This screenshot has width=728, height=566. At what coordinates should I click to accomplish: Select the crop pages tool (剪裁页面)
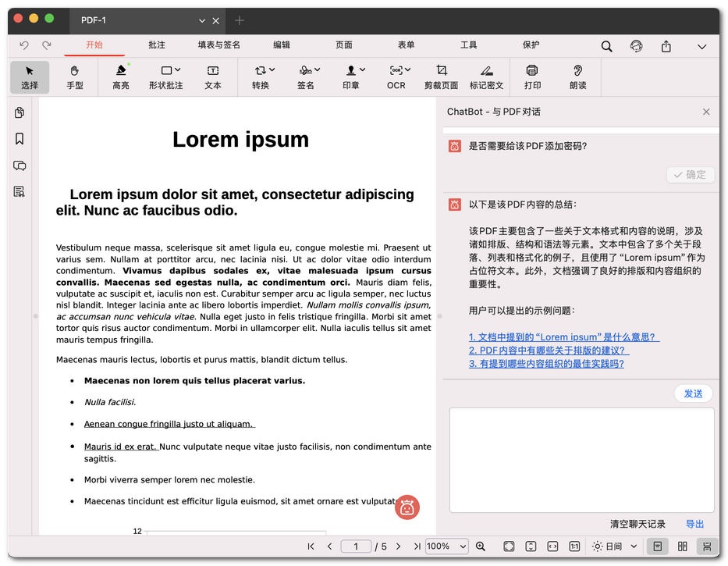click(440, 77)
